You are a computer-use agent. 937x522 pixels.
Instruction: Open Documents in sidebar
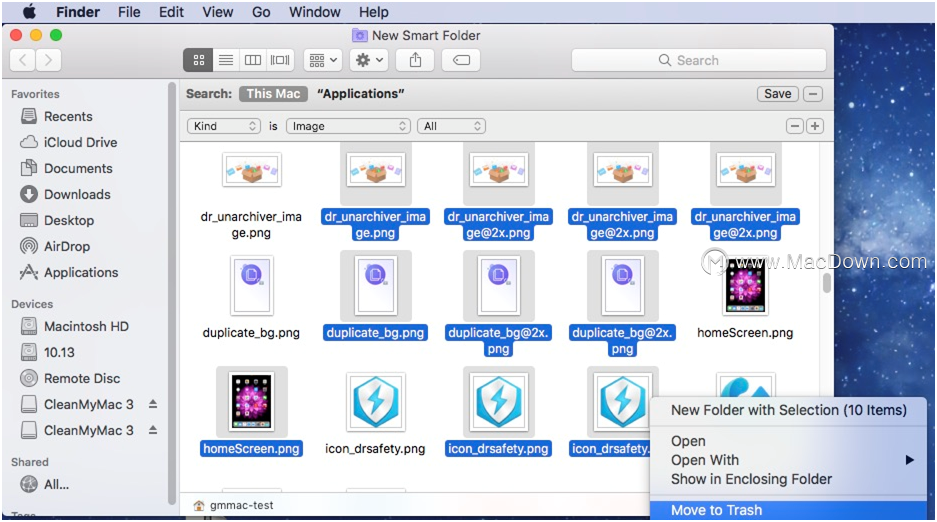66,168
